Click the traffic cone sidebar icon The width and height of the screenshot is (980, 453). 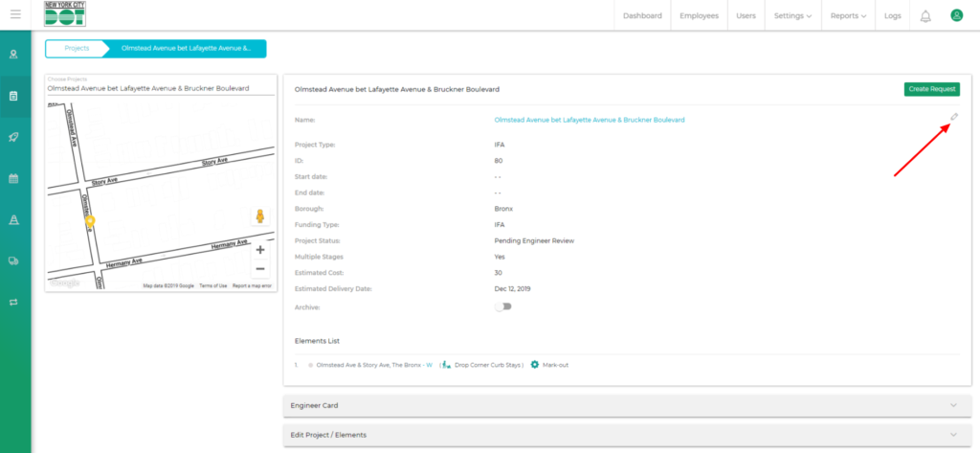14,219
